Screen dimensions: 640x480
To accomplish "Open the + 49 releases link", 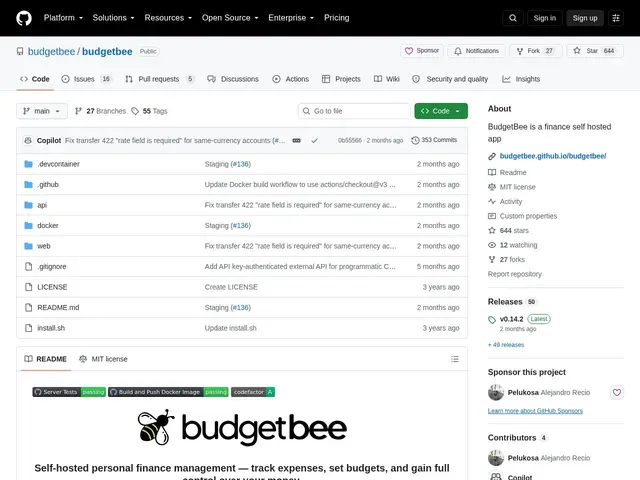I will pos(506,345).
